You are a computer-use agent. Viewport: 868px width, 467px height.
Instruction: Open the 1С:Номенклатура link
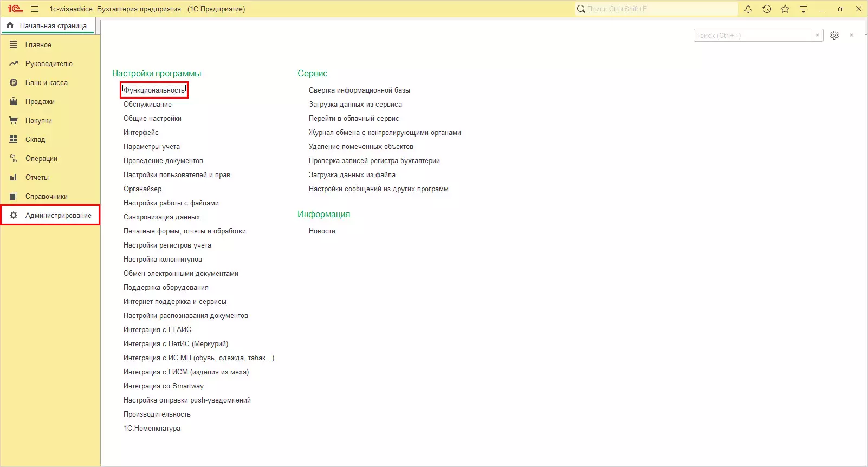[x=152, y=428]
